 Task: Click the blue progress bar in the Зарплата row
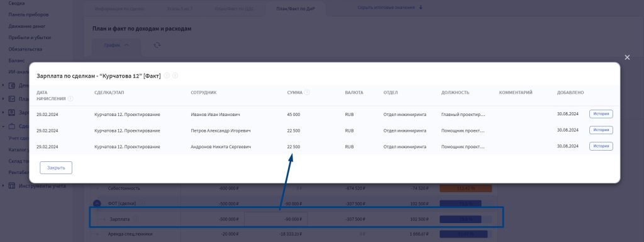pyautogui.click(x=466, y=219)
